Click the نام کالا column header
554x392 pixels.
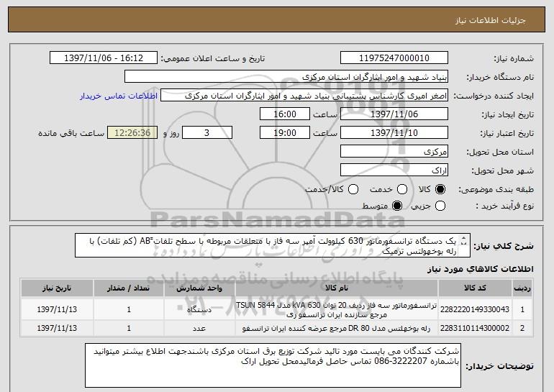point(337,288)
